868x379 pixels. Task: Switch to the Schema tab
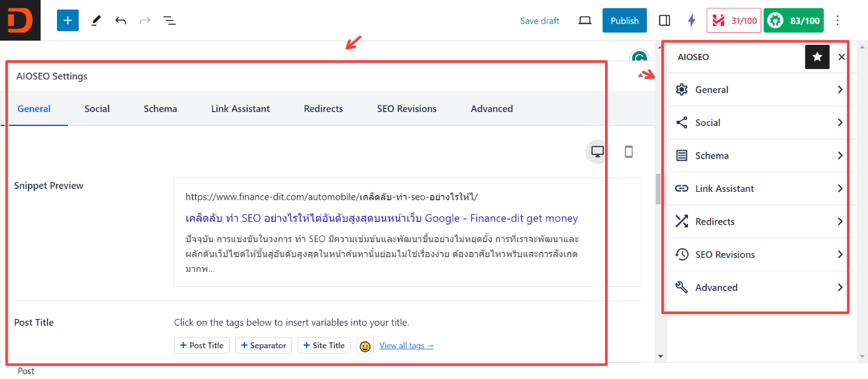pyautogui.click(x=161, y=109)
